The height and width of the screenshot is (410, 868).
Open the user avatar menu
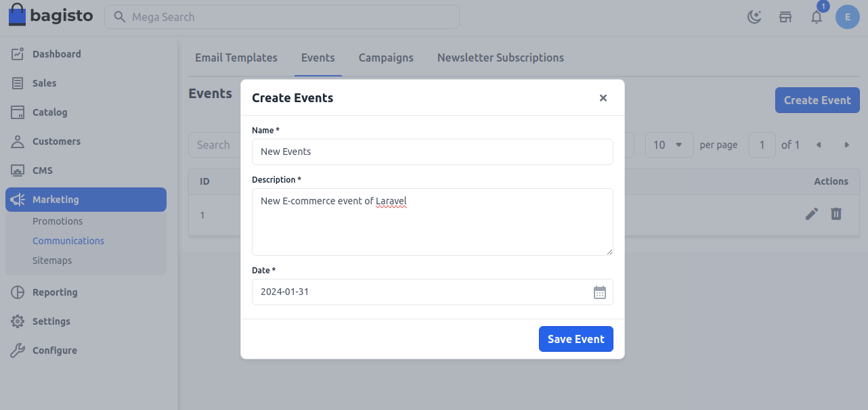pos(847,17)
